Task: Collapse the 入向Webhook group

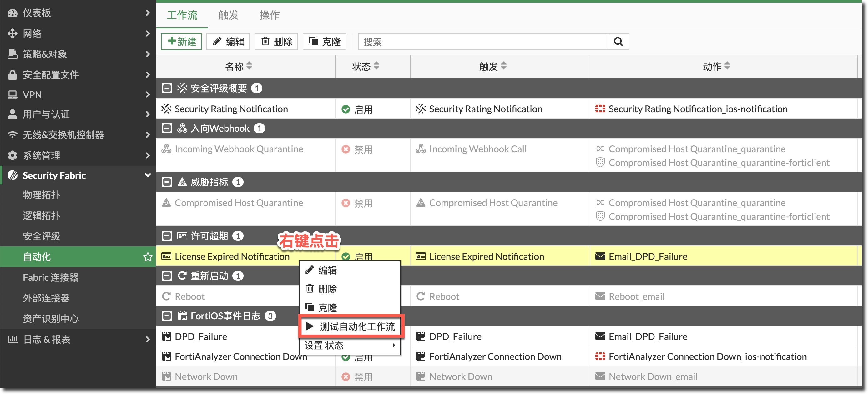Action: pyautogui.click(x=167, y=129)
